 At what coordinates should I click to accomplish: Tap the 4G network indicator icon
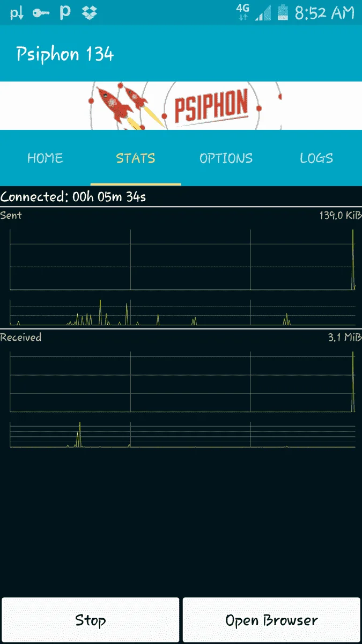click(243, 12)
